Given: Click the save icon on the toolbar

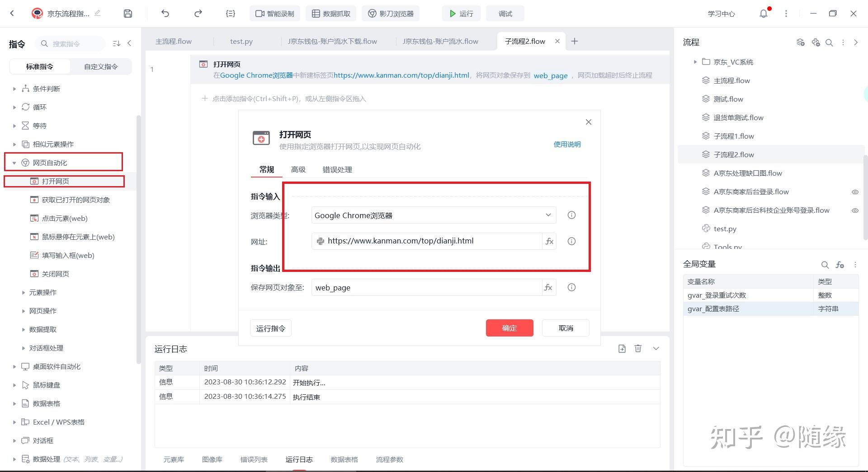Looking at the screenshot, I should 127,13.
